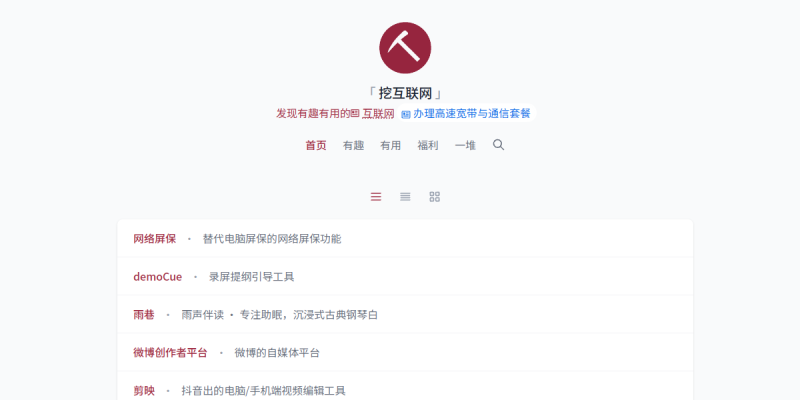This screenshot has height=400, width=800.
Task: Open the search magnifier icon
Action: [x=498, y=145]
